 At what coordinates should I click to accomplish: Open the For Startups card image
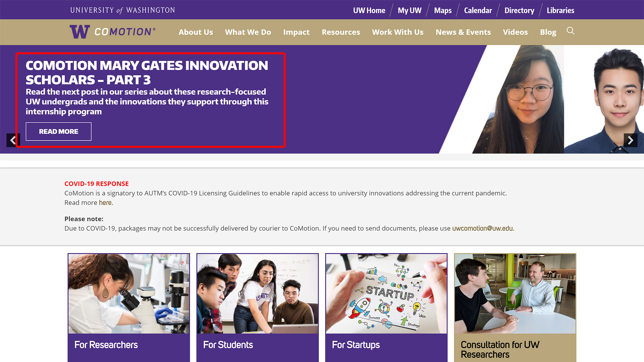(x=386, y=294)
